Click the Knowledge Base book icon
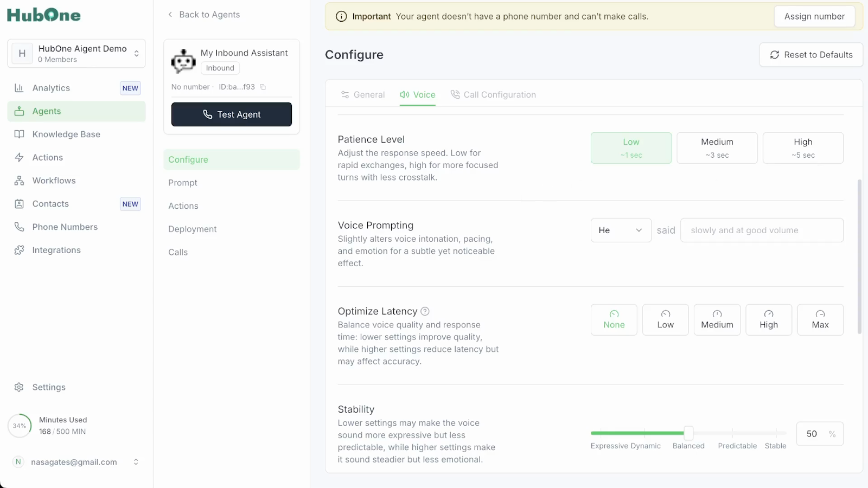 pos(19,134)
